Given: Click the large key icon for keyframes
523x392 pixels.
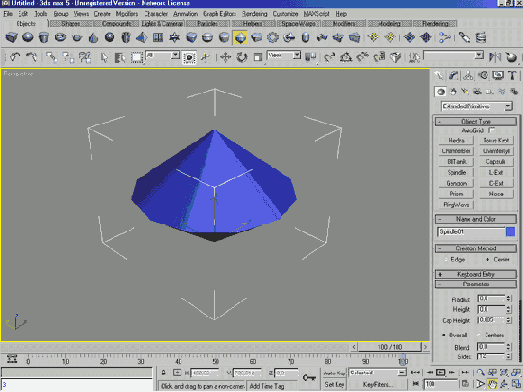Looking at the screenshot, I should coord(310,378).
